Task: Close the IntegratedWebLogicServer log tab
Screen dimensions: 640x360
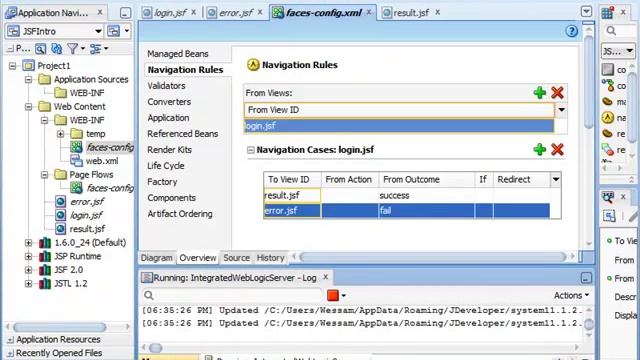Action: pos(326,277)
